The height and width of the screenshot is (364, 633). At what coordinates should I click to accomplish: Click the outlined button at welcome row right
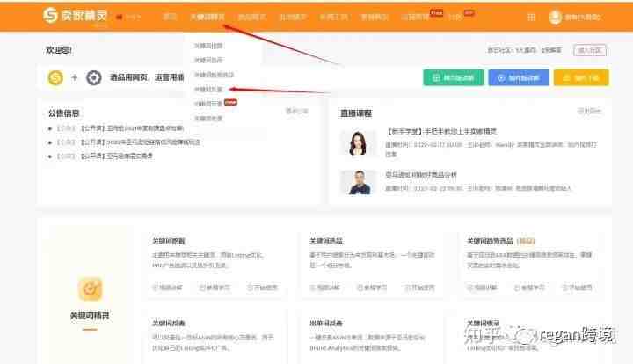point(590,50)
